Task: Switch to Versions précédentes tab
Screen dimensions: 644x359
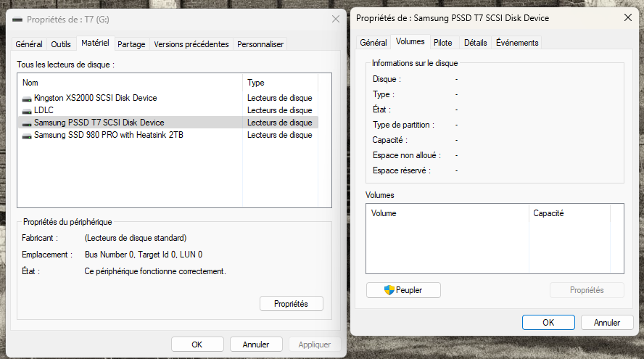Action: (x=191, y=44)
